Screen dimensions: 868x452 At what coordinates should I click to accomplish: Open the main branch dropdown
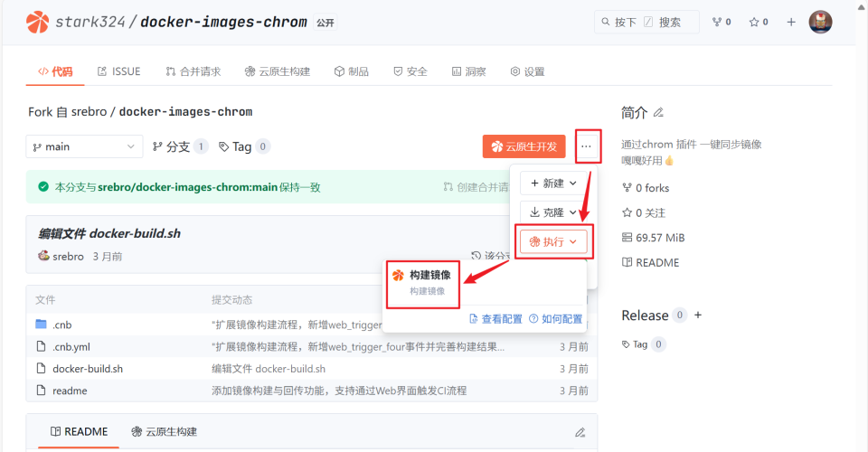point(84,146)
